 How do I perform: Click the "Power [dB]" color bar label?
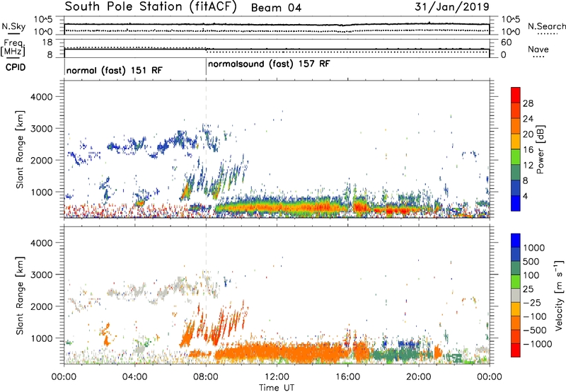pos(541,149)
